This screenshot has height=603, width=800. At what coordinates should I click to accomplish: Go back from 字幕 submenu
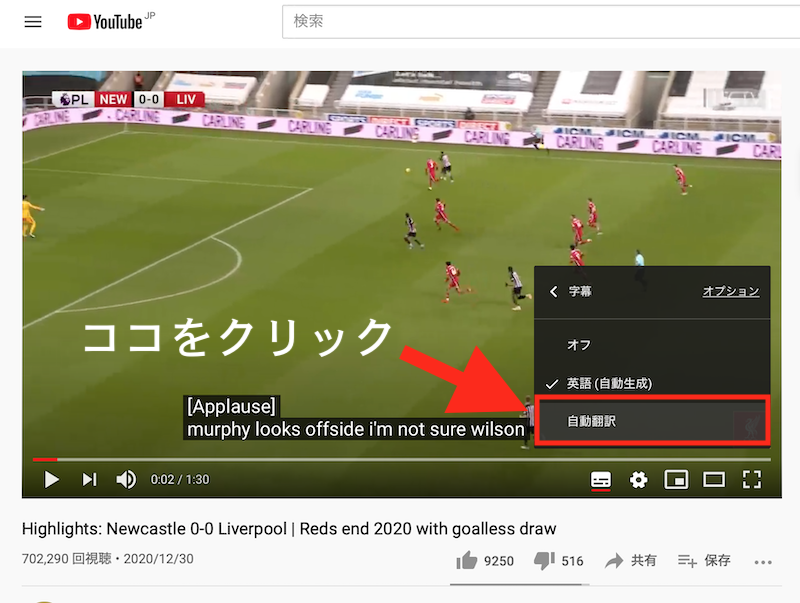554,291
